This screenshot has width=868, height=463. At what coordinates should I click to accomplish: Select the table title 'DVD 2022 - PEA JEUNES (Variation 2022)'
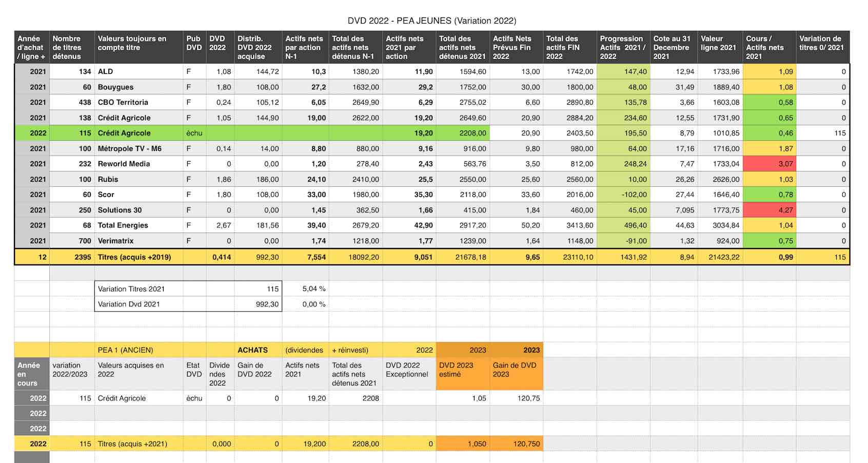[431, 21]
